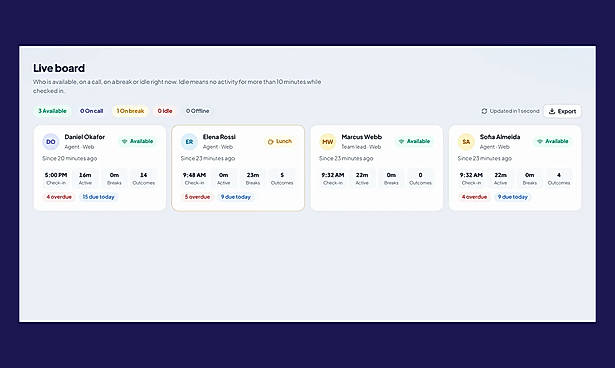Click Sofia Almeida's 9:32 AM check-in value
Image resolution: width=615 pixels, height=368 pixels.
[471, 175]
